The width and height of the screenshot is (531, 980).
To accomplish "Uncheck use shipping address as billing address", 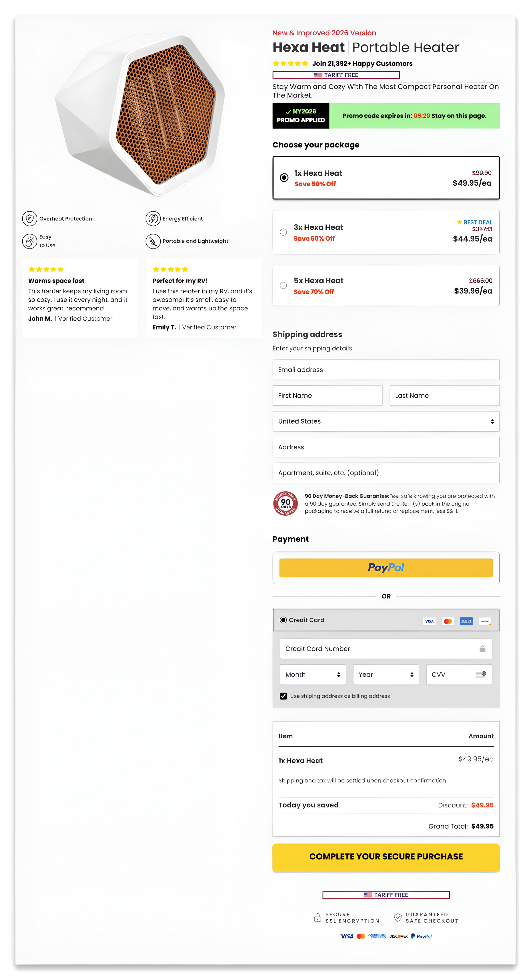I will click(283, 696).
